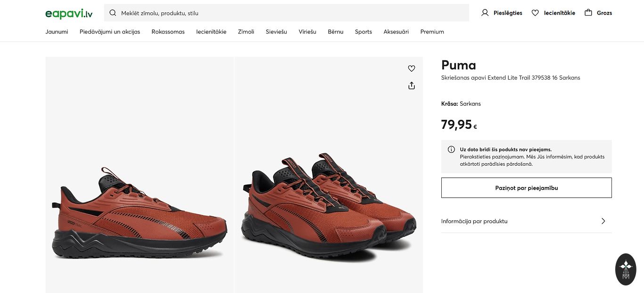Click the eapavi.lv logo
This screenshot has width=644, height=293.
(69, 13)
